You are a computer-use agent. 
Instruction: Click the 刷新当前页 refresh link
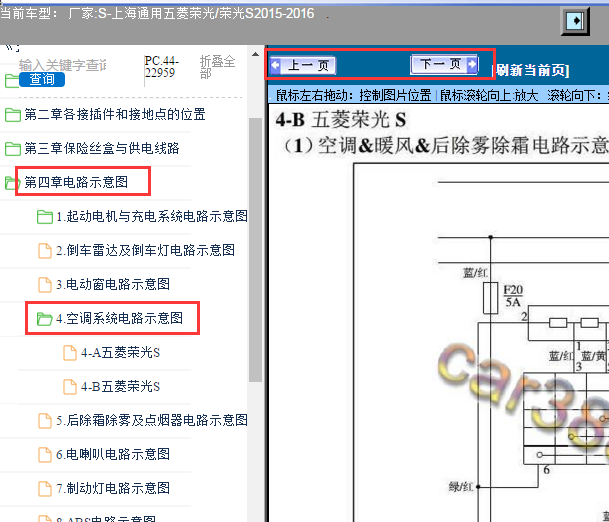(531, 71)
